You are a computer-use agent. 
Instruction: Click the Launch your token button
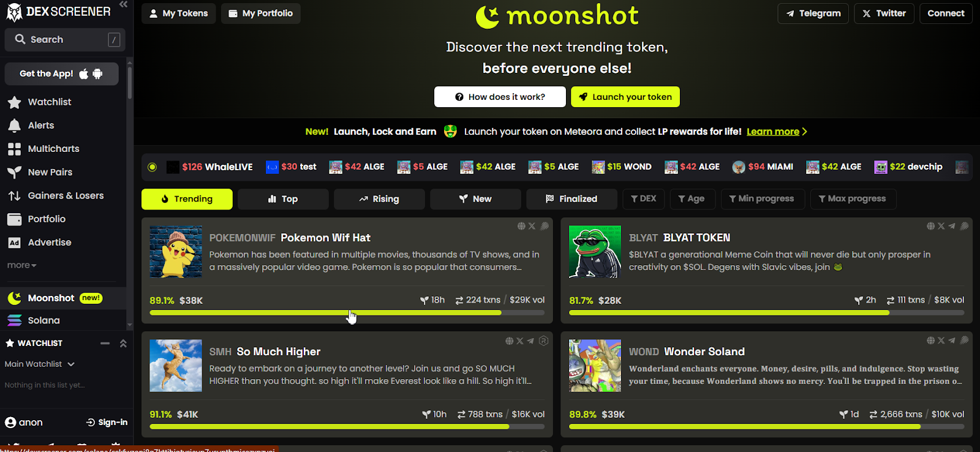point(625,97)
